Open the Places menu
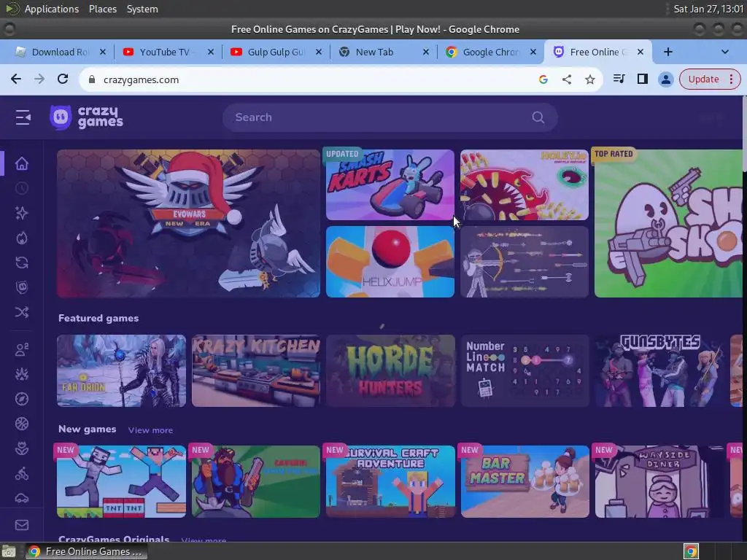Viewport: 747px width, 560px height. coord(102,9)
